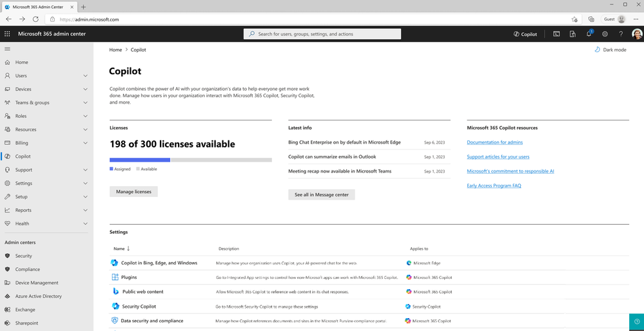Click the Copilot button in top header
The height and width of the screenshot is (331, 644).
pos(525,34)
